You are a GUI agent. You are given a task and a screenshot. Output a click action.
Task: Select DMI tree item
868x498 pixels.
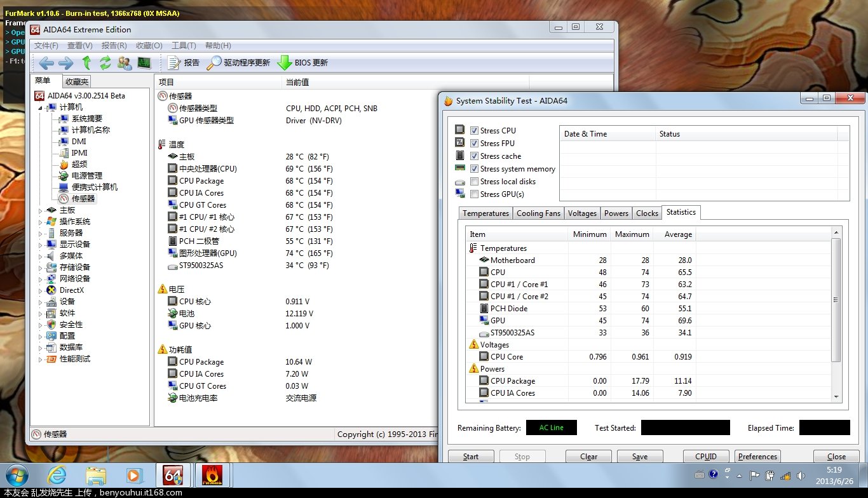[79, 142]
